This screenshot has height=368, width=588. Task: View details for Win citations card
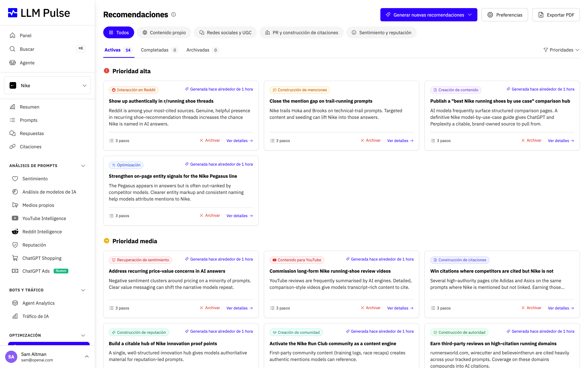point(561,308)
